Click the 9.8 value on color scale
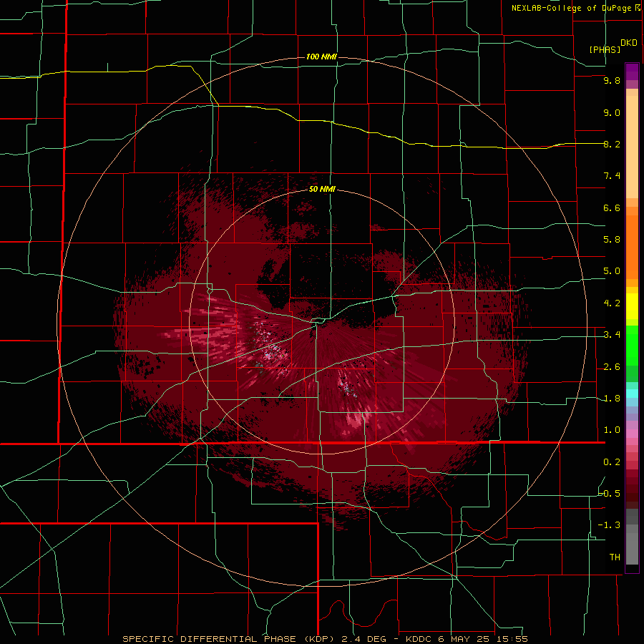Screen dimensions: 644x644 pos(612,80)
